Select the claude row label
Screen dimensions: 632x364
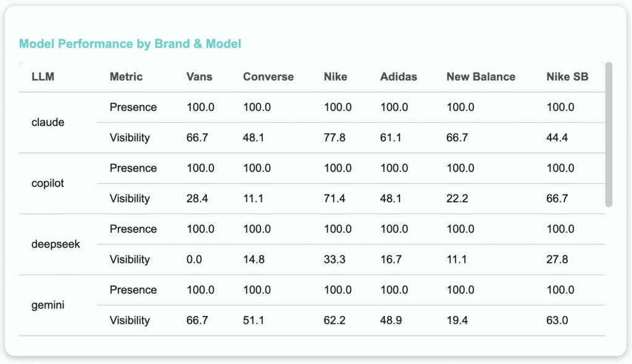pyautogui.click(x=48, y=122)
